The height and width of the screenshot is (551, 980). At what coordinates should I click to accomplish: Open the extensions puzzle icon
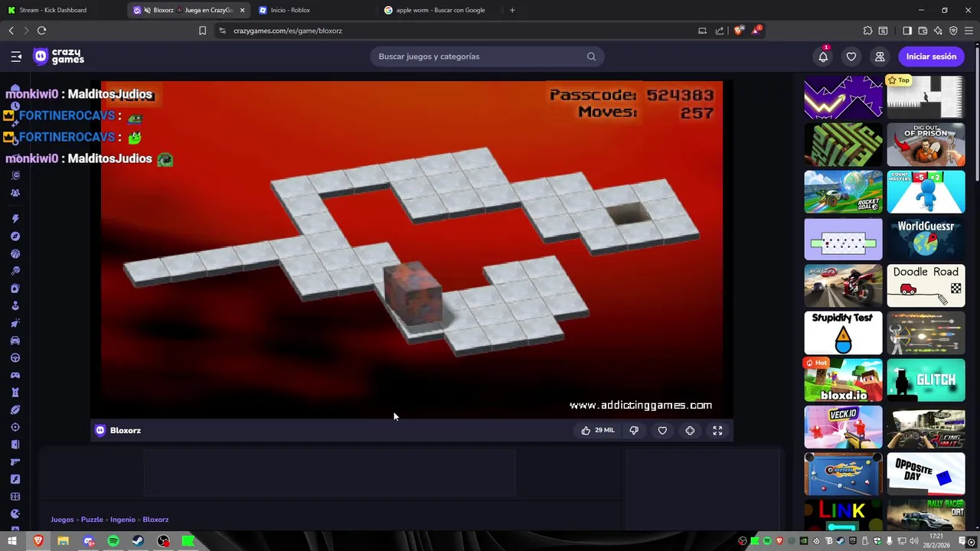pyautogui.click(x=867, y=31)
